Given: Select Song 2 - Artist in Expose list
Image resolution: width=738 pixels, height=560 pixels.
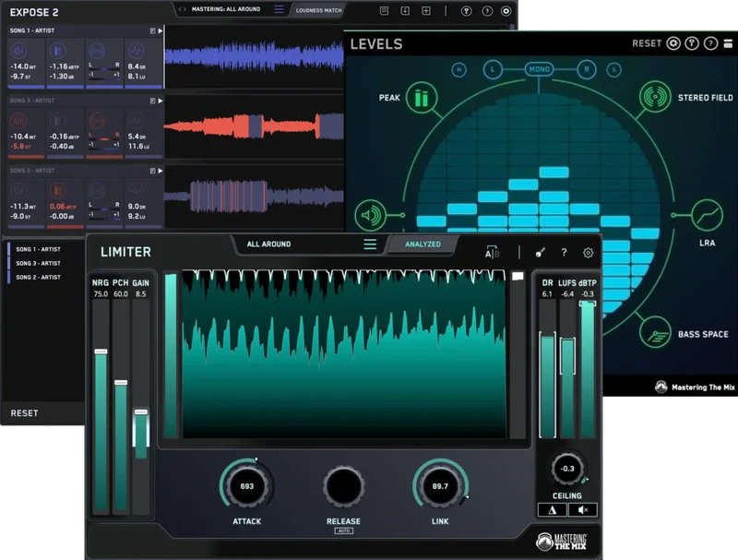Looking at the screenshot, I should [x=38, y=278].
